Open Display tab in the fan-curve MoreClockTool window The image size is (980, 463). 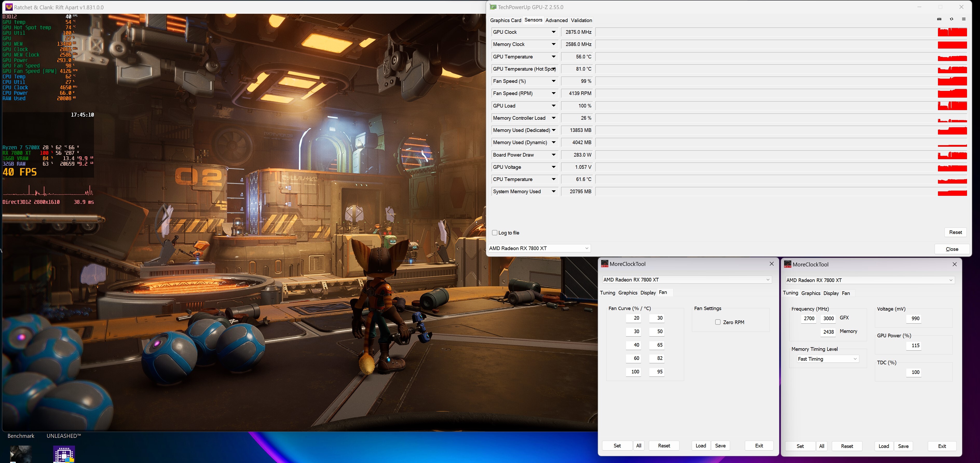point(648,293)
